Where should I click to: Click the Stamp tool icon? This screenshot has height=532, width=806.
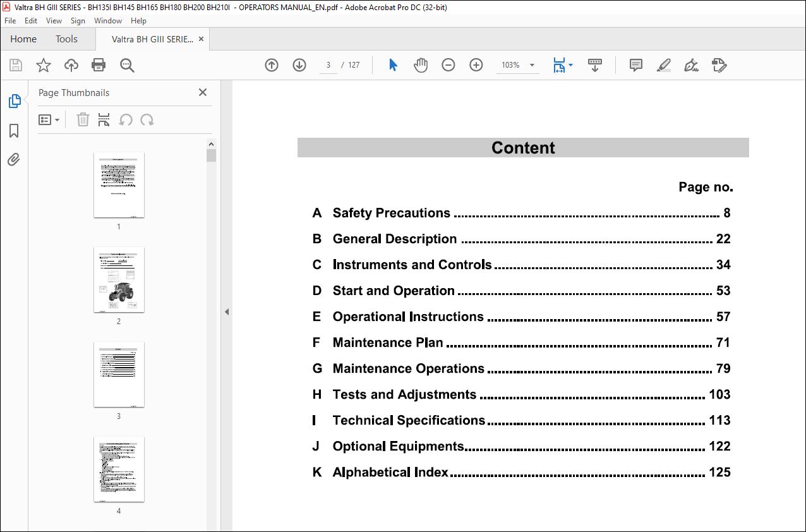click(719, 65)
